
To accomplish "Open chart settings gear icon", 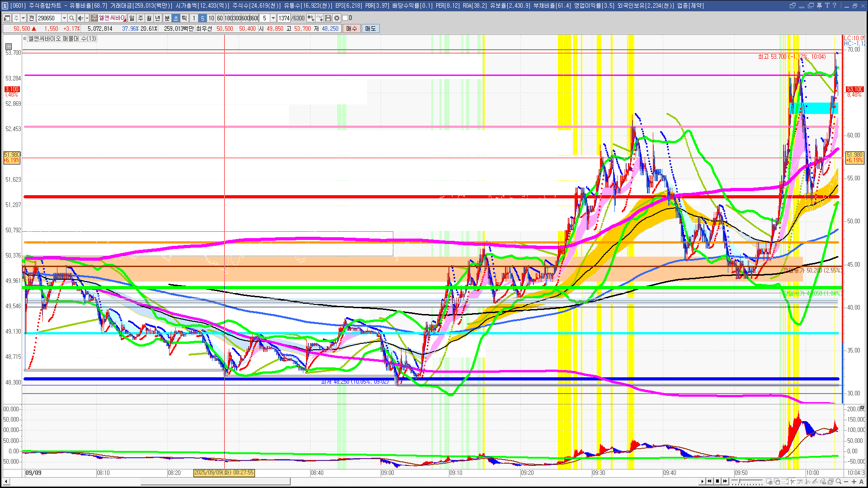I will pos(336,18).
